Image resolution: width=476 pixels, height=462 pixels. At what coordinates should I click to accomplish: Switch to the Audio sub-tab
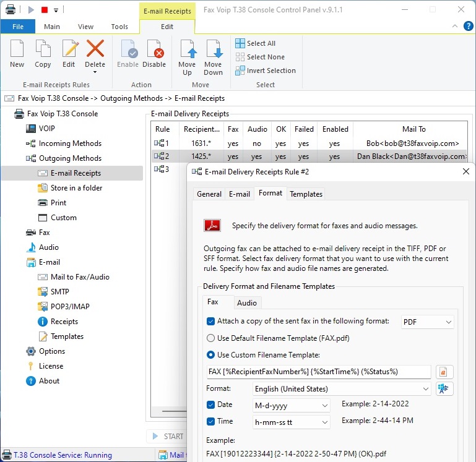247,303
